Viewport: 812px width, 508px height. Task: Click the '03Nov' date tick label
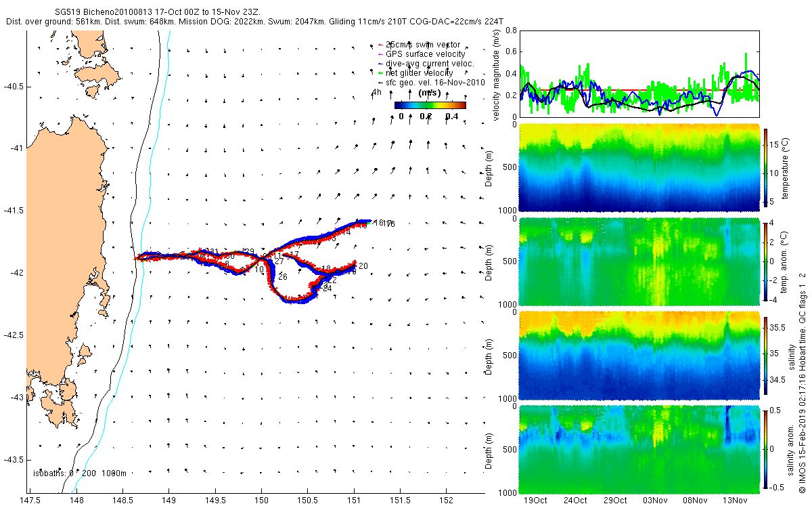tap(655, 501)
